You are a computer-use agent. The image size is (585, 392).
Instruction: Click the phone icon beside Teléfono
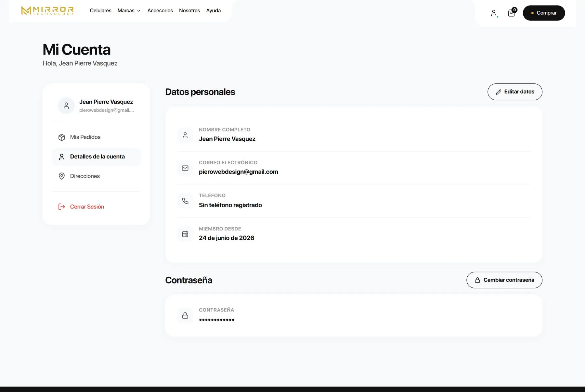[185, 201]
